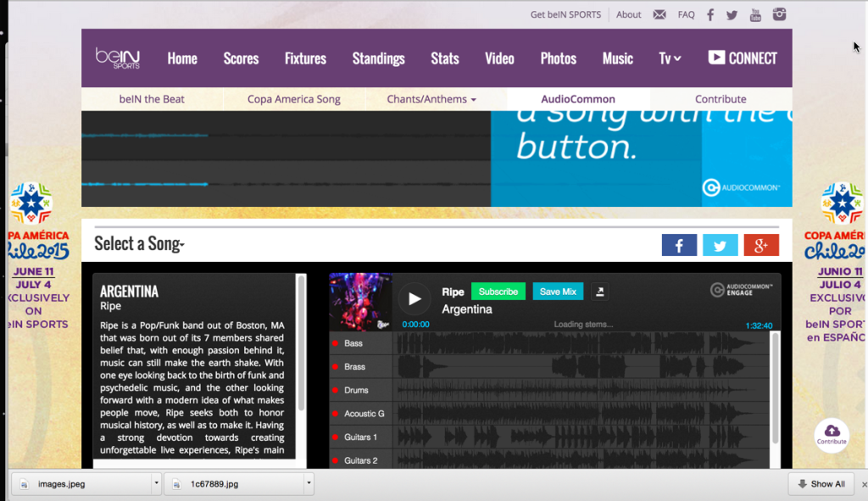The height and width of the screenshot is (501, 868).
Task: Play the Ripe Argentina track
Action: [x=414, y=299]
